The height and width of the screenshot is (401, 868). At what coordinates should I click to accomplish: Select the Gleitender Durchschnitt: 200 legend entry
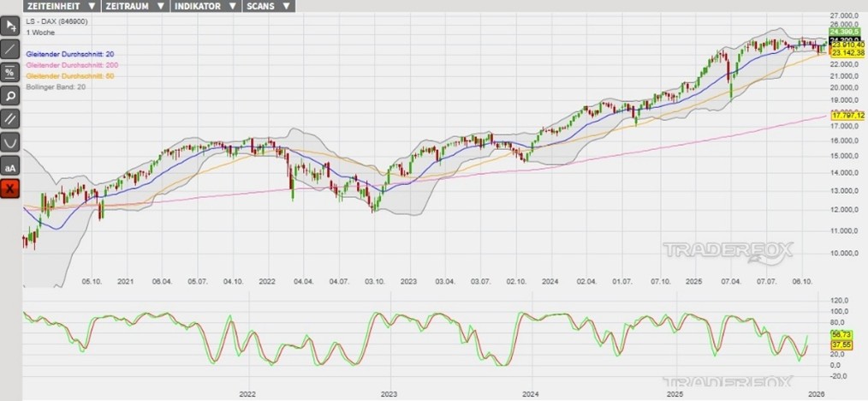(70, 65)
